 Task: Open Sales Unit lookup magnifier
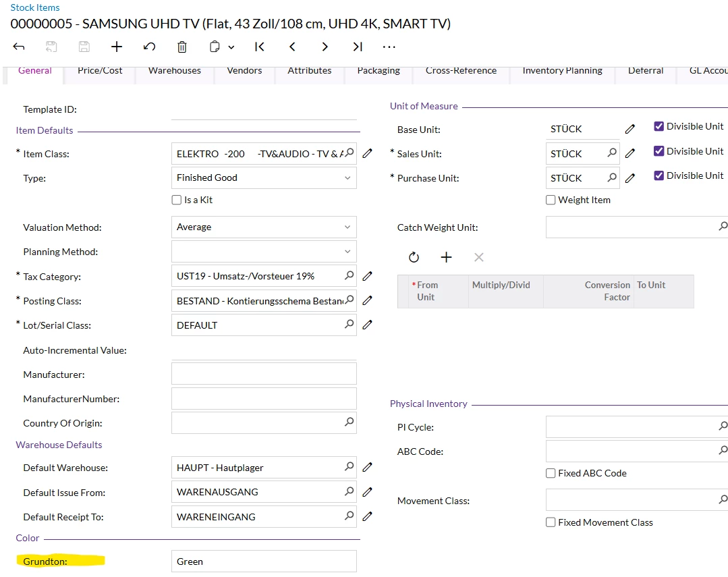[x=612, y=152]
